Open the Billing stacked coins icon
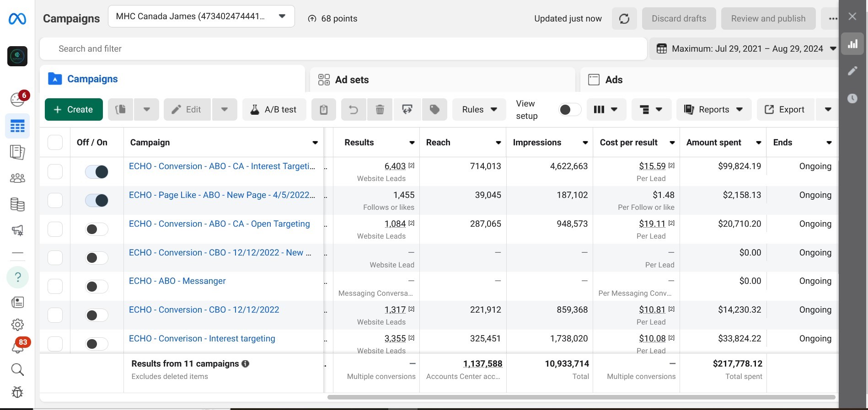 pyautogui.click(x=17, y=204)
